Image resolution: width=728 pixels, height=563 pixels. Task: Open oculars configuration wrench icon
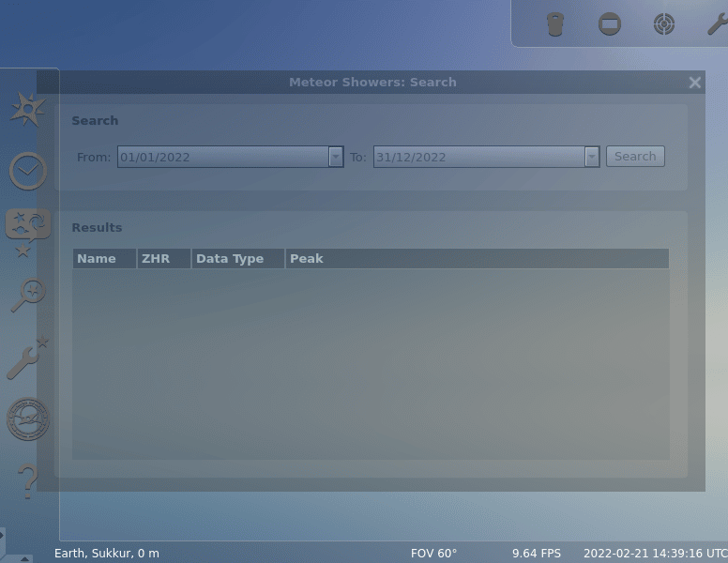pyautogui.click(x=718, y=24)
